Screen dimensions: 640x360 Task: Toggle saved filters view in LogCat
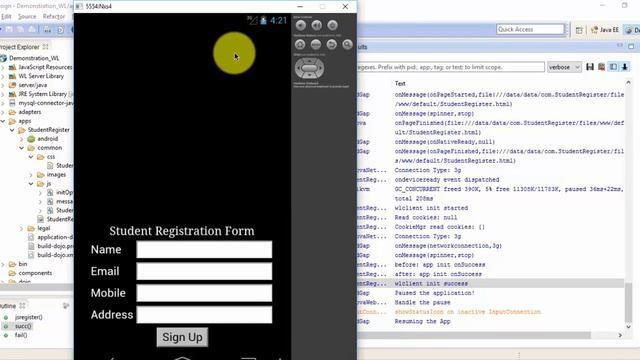tap(613, 67)
